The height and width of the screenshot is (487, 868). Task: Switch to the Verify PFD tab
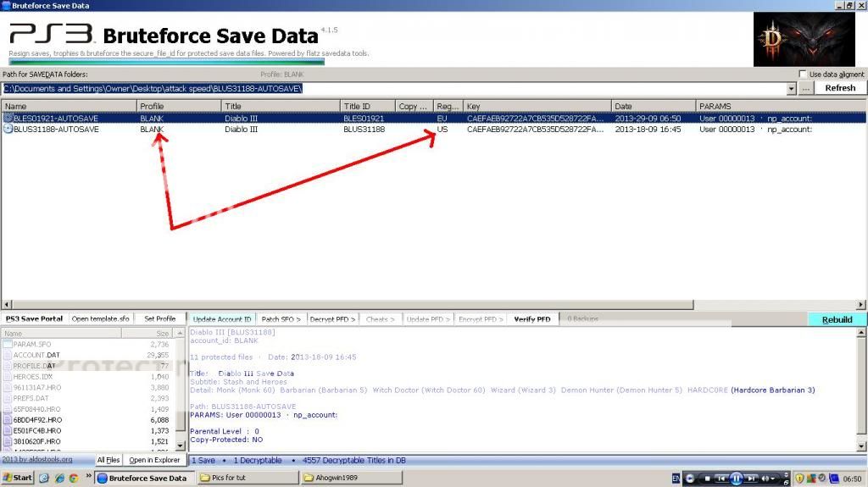(531, 319)
